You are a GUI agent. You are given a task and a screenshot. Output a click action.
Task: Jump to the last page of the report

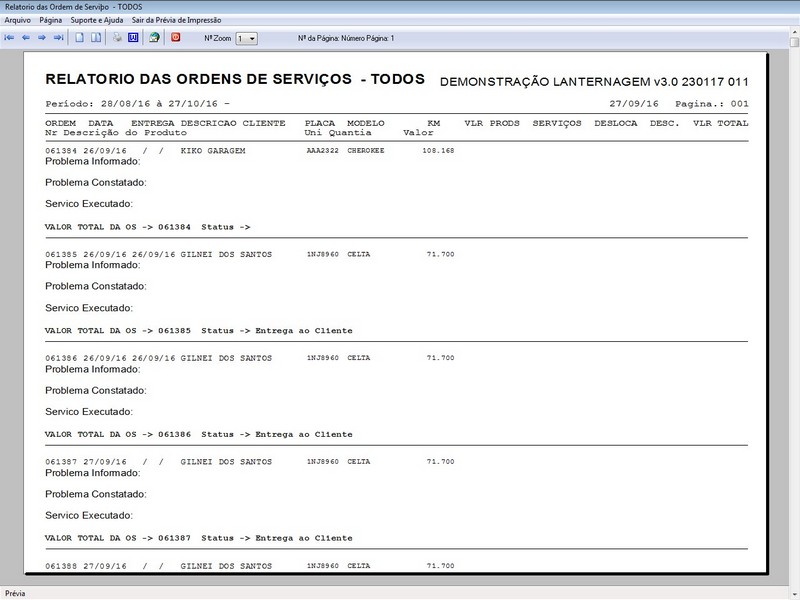coord(59,38)
